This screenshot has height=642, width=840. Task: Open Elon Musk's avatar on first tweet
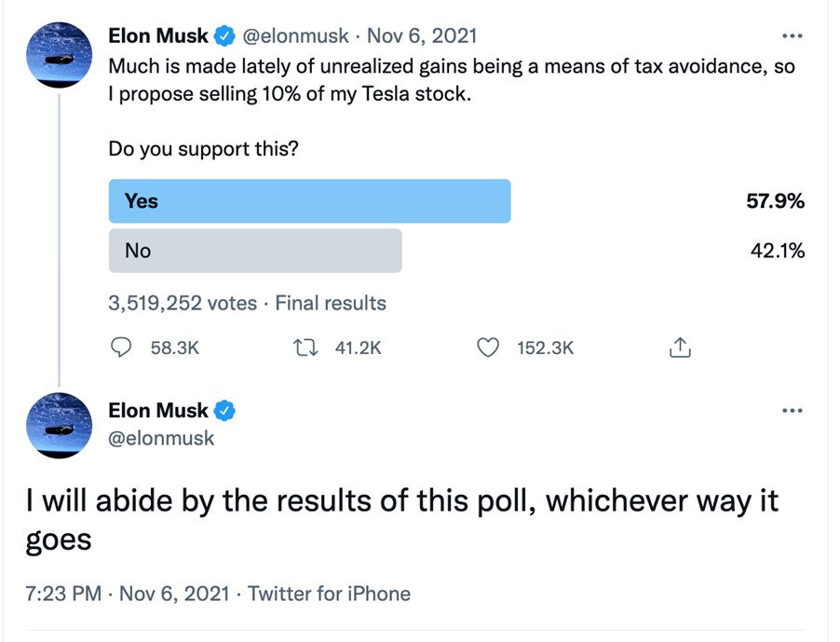59,55
